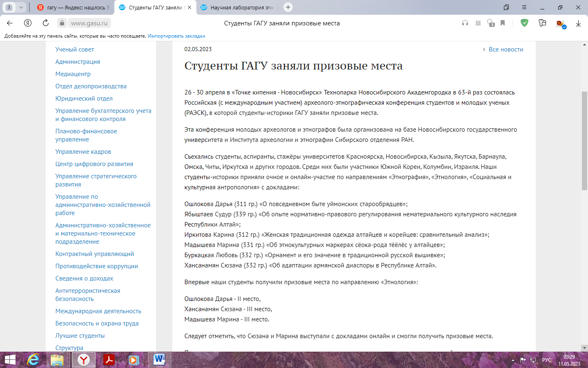Switch to the Яндекс search results tab
The image size is (588, 368).
point(73,7)
